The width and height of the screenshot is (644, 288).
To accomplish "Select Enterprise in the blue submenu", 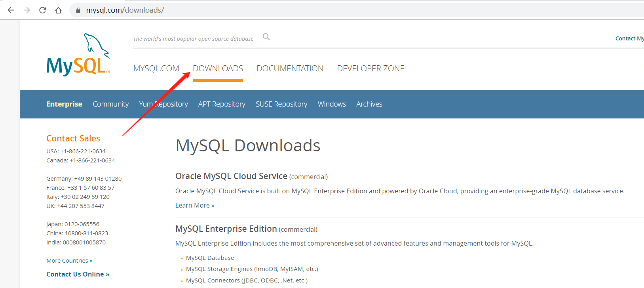I will click(64, 104).
